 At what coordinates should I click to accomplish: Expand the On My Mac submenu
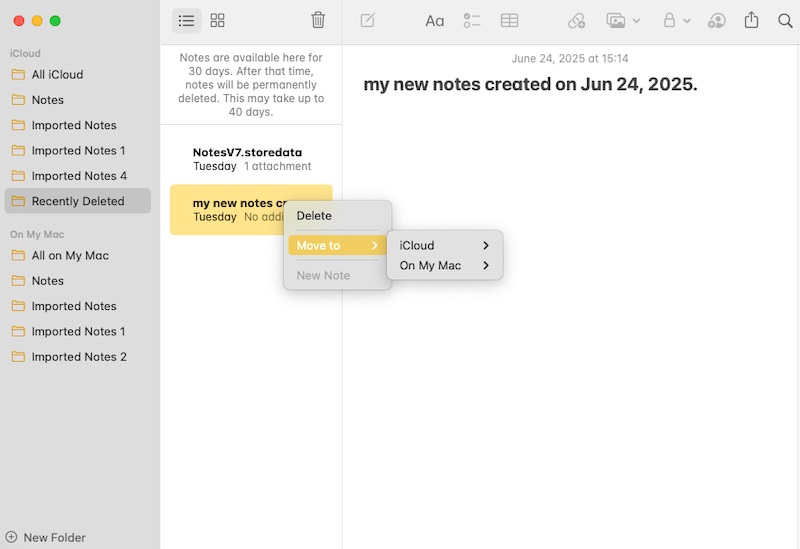[x=444, y=266]
